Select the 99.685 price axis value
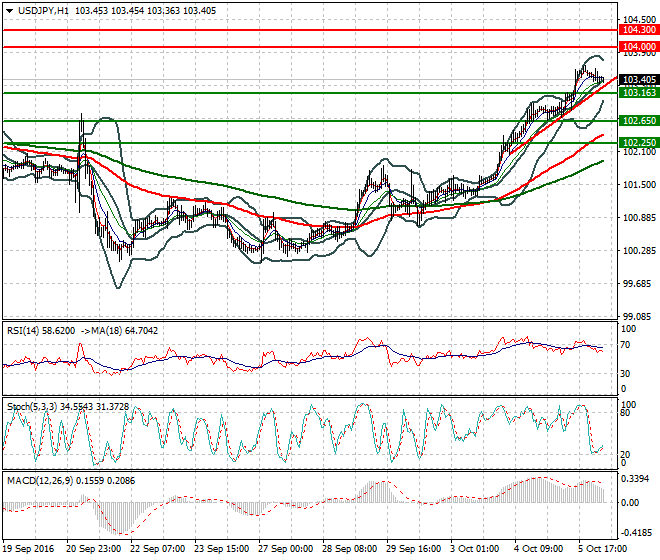This screenshot has width=660, height=560. tap(637, 284)
